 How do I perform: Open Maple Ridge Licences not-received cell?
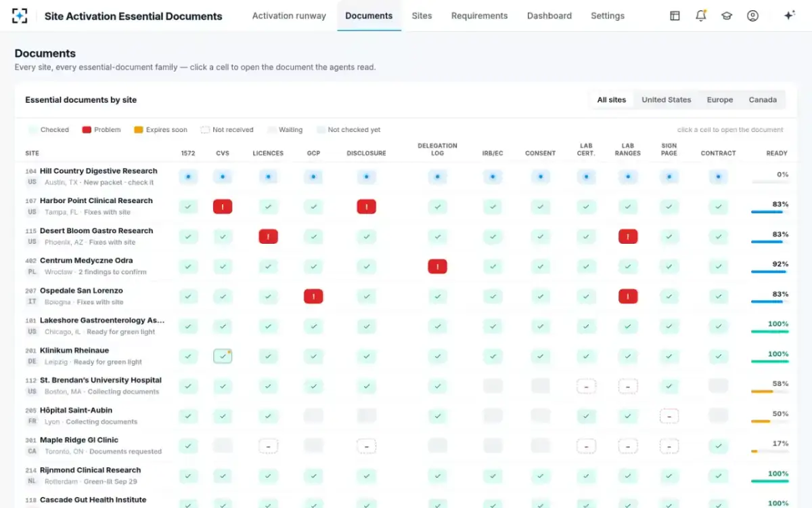point(268,446)
